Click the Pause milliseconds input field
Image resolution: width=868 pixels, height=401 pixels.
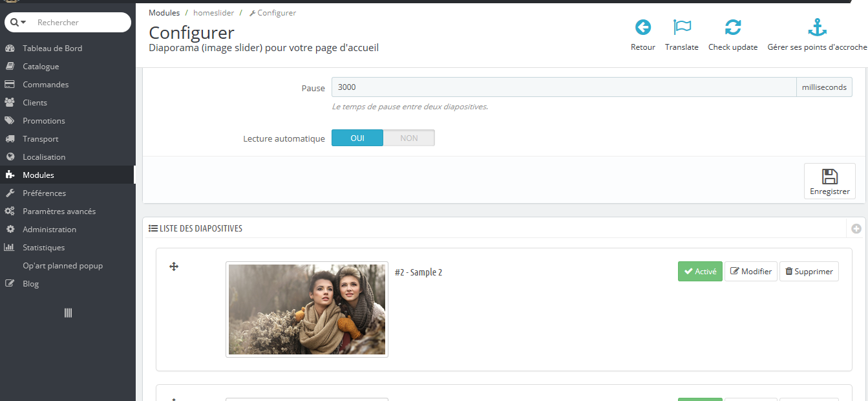coord(564,87)
